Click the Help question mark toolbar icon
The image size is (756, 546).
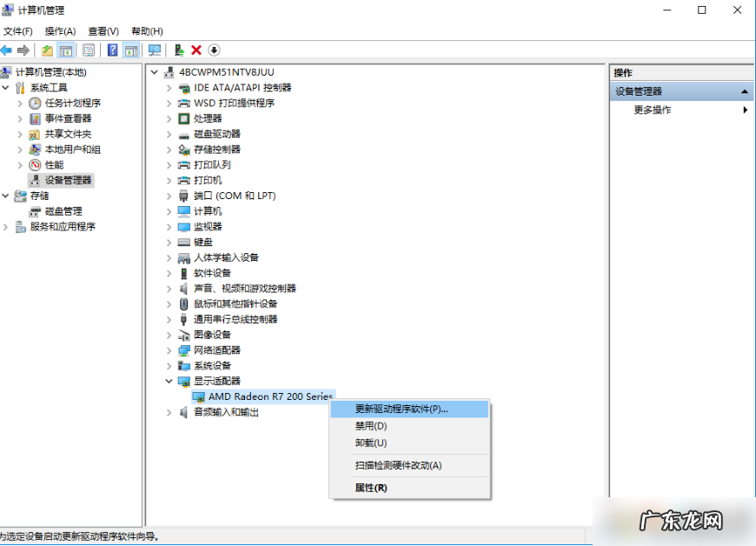[112, 50]
